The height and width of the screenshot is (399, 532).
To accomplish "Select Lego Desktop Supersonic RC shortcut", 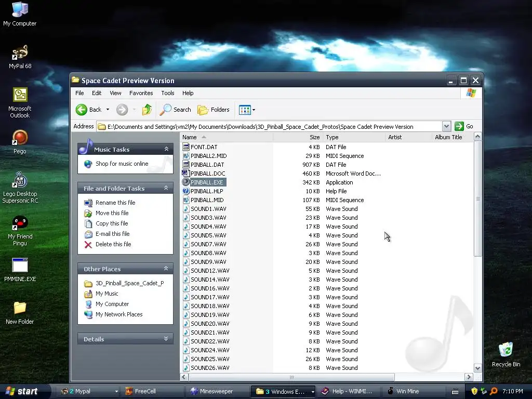I will click(x=20, y=188).
